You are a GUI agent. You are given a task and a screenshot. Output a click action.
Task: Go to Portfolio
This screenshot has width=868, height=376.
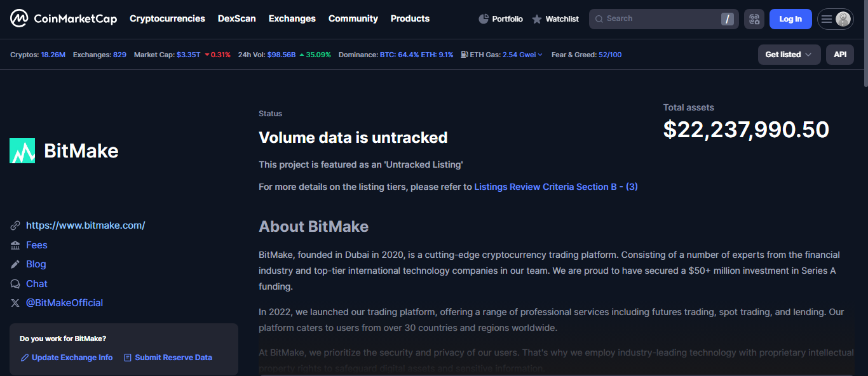501,19
